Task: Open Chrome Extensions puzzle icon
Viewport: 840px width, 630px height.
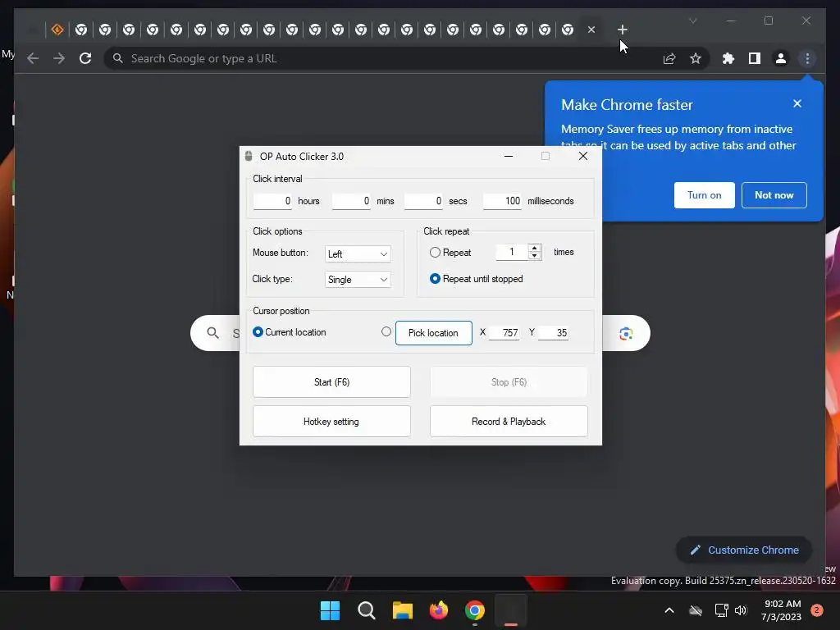Action: [728, 58]
